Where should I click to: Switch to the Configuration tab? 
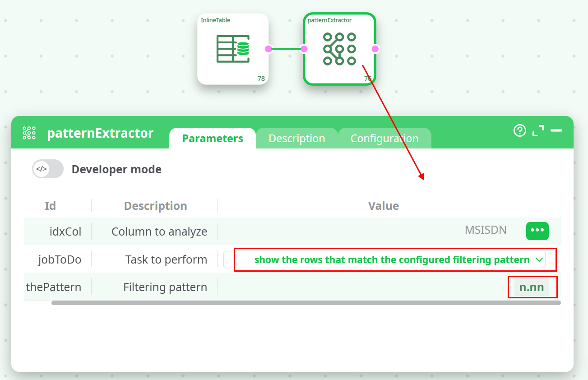(384, 139)
